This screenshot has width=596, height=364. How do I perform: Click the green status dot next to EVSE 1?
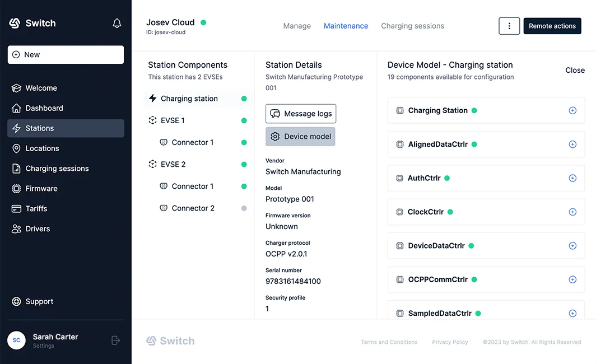point(244,120)
